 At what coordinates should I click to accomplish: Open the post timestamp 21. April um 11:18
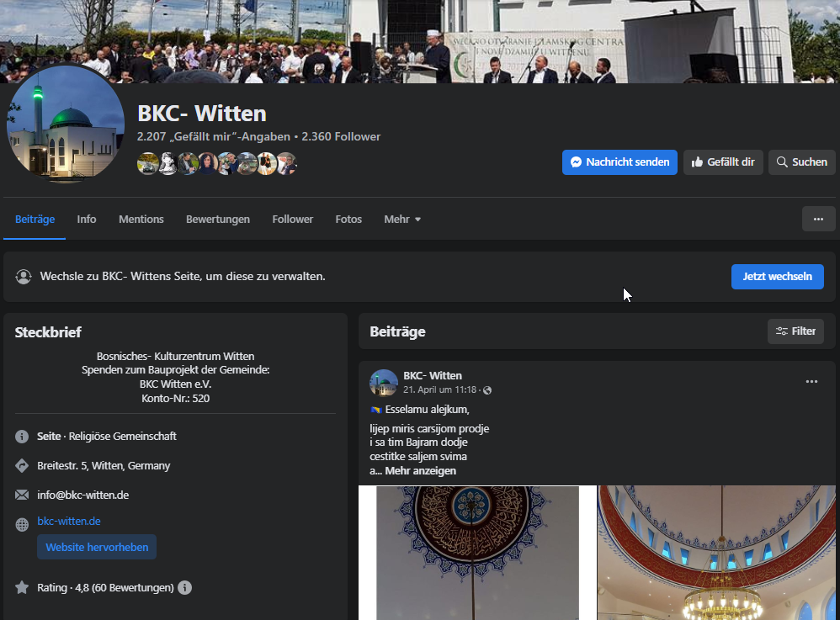click(x=440, y=389)
